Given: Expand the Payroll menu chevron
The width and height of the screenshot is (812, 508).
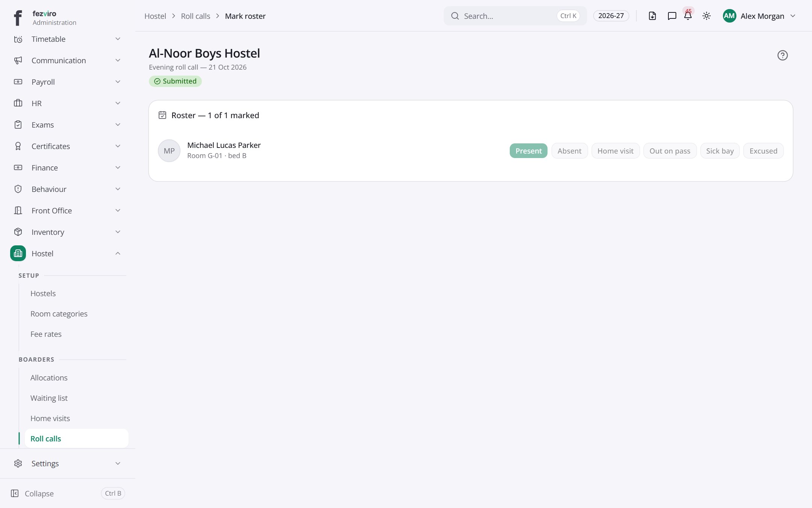Looking at the screenshot, I should (x=118, y=82).
